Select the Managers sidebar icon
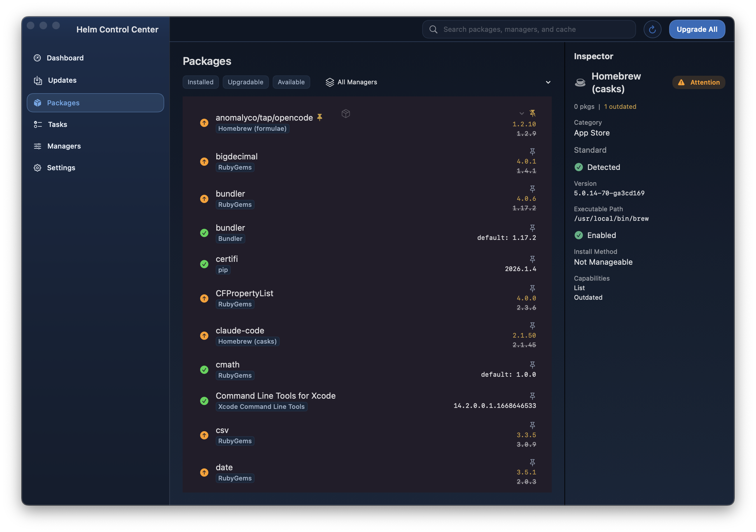Image resolution: width=756 pixels, height=532 pixels. coord(38,146)
